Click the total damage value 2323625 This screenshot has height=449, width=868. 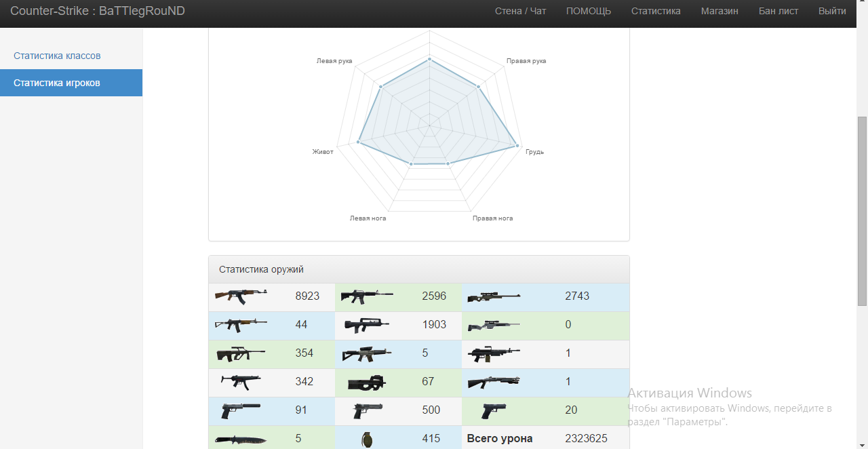[587, 439]
